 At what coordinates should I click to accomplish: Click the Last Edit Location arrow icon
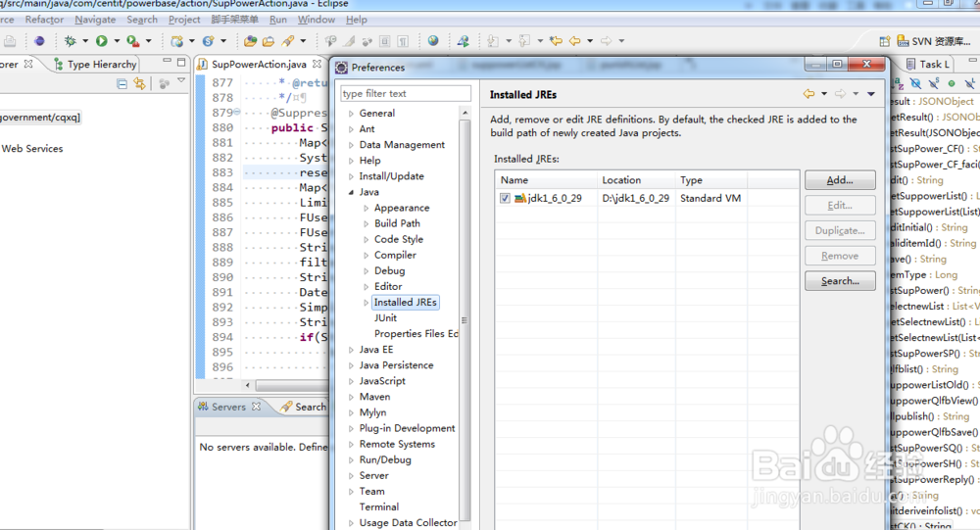556,41
